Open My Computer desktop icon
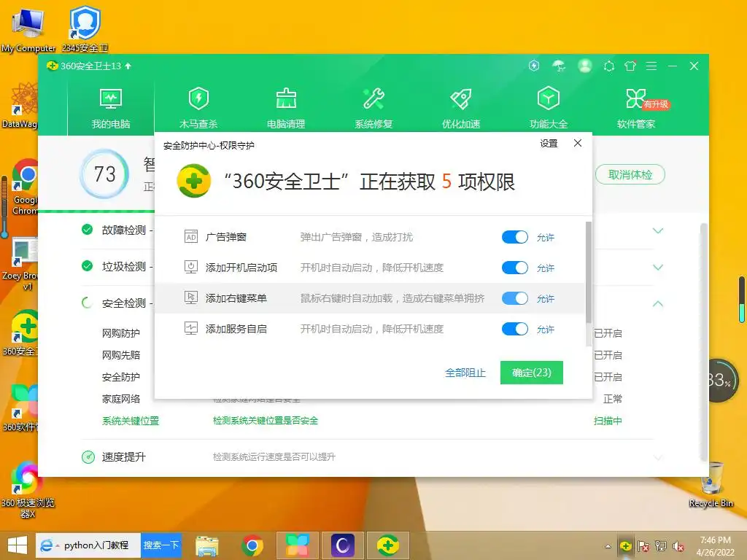The height and width of the screenshot is (560, 747). pos(28,29)
